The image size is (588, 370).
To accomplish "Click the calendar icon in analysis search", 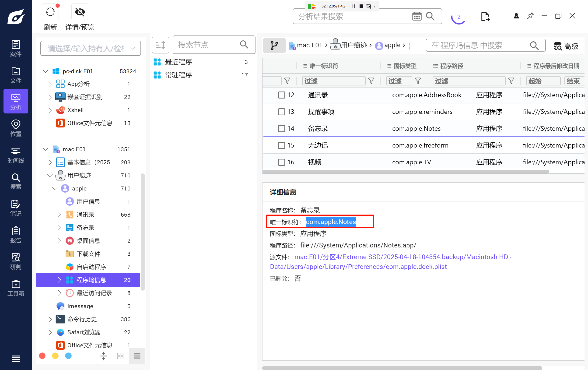I will click(x=416, y=16).
